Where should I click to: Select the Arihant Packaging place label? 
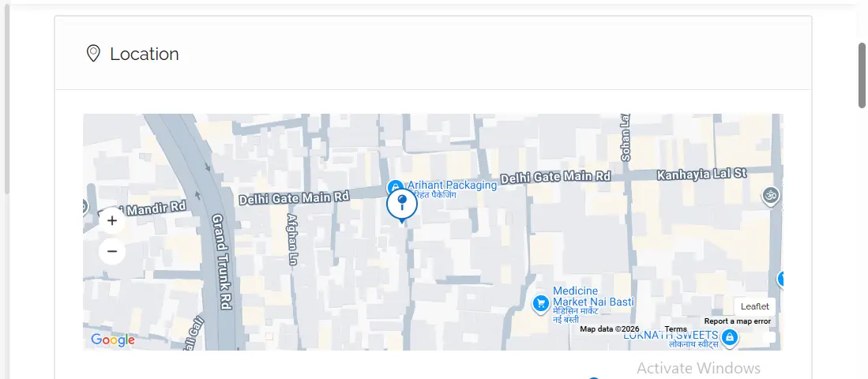point(452,186)
